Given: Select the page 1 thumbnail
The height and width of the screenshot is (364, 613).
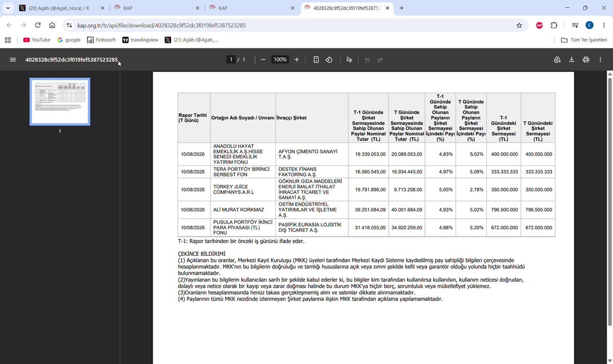Looking at the screenshot, I should (60, 102).
